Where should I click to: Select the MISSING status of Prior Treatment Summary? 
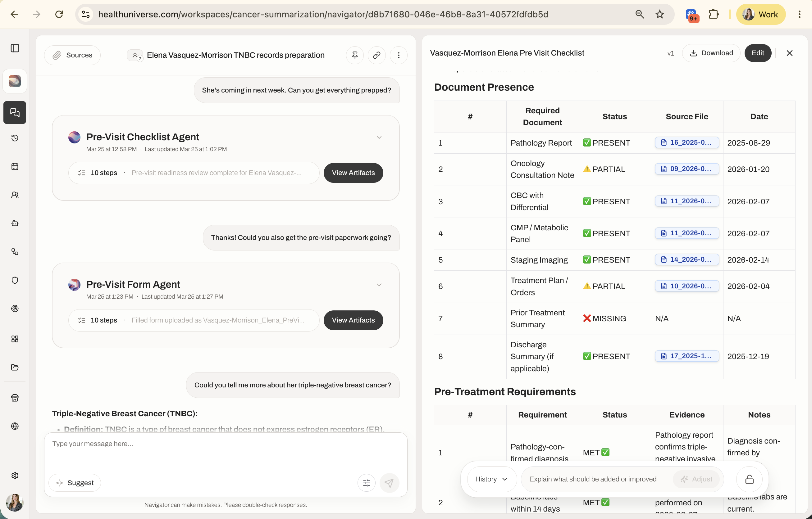[x=604, y=318]
